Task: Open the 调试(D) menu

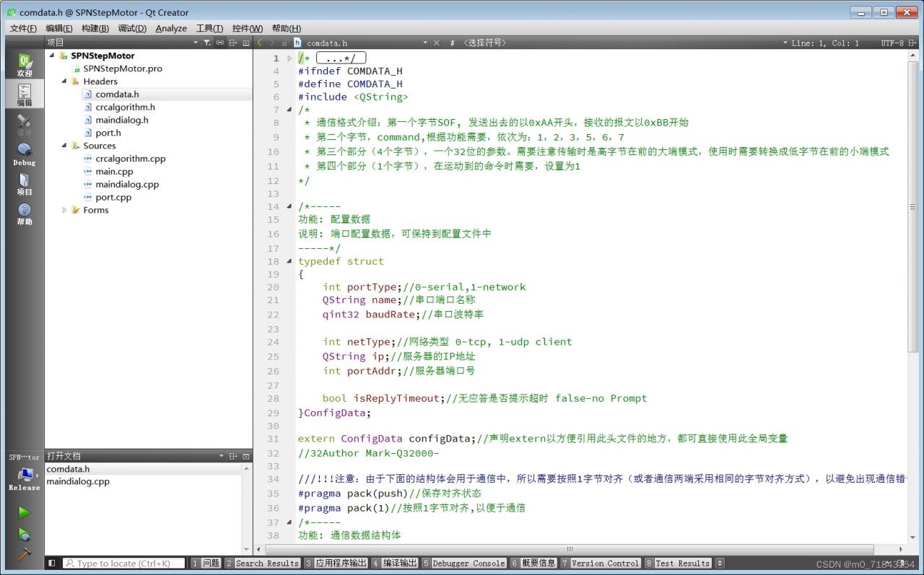Action: tap(132, 28)
